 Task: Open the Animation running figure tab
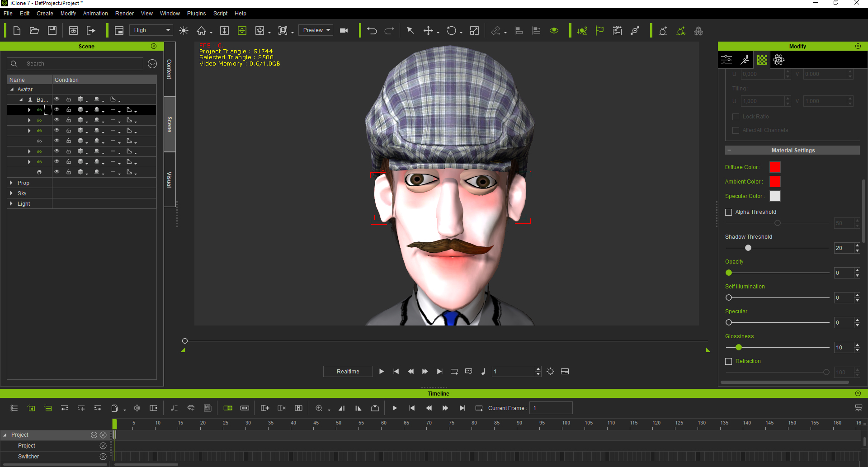click(745, 60)
